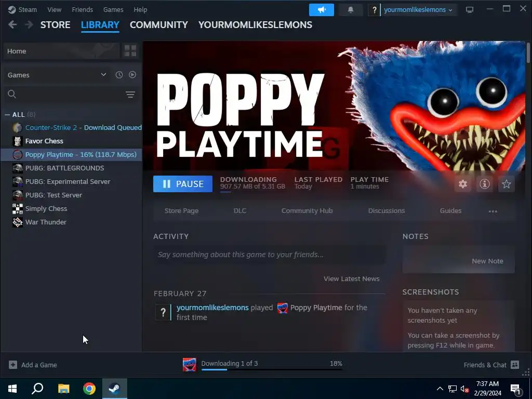The image size is (532, 399).
Task: Open Poppy Playtime manage gear icon
Action: (x=463, y=184)
